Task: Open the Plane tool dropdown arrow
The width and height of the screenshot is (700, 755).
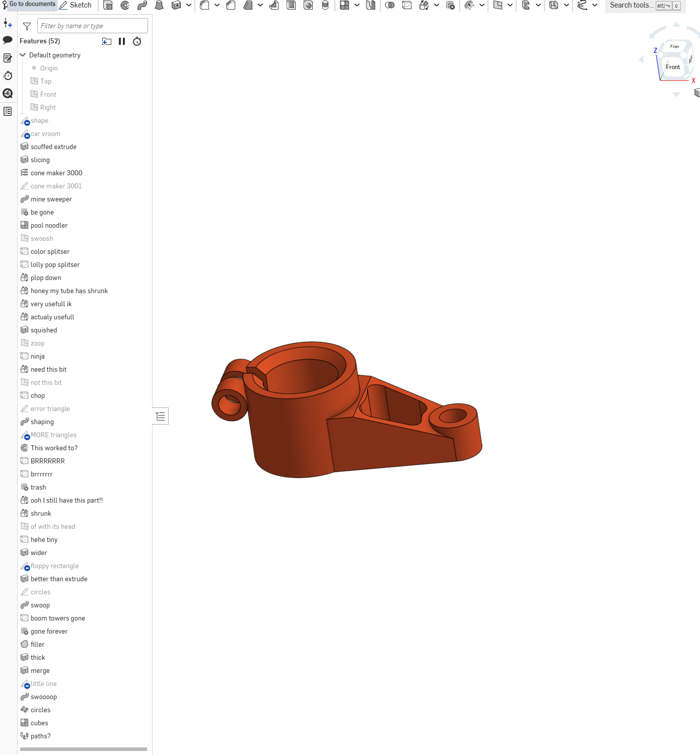Action: [x=510, y=5]
